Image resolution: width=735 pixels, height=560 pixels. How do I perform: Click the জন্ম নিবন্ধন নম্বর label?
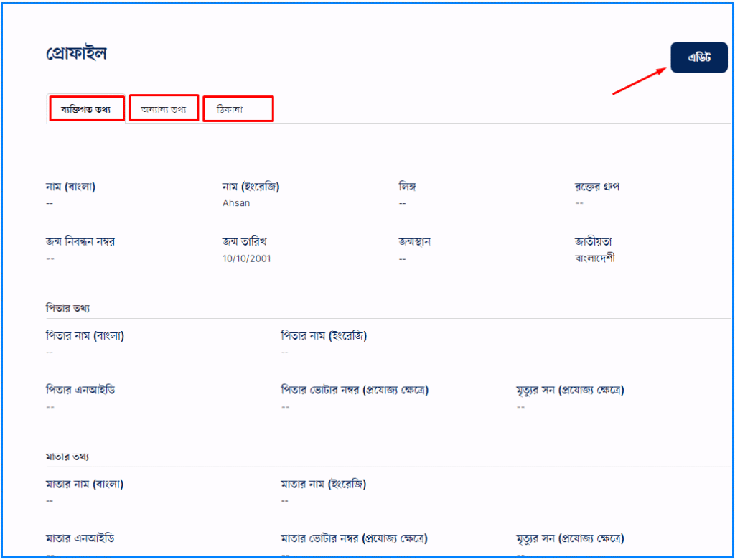click(80, 241)
